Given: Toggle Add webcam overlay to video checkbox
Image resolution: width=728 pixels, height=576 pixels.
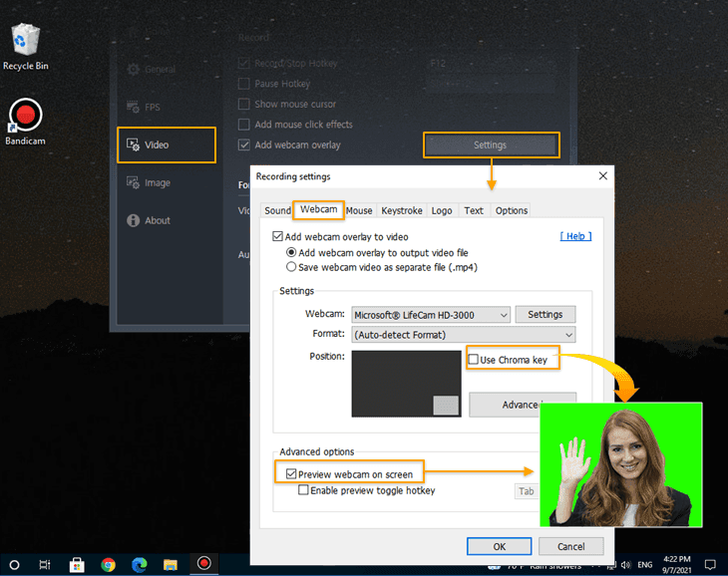Looking at the screenshot, I should [x=277, y=236].
